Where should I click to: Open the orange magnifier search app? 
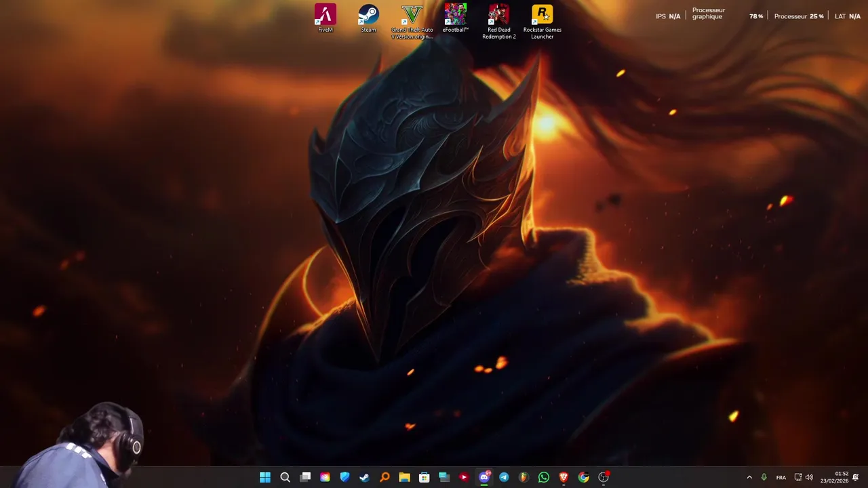pos(384,477)
